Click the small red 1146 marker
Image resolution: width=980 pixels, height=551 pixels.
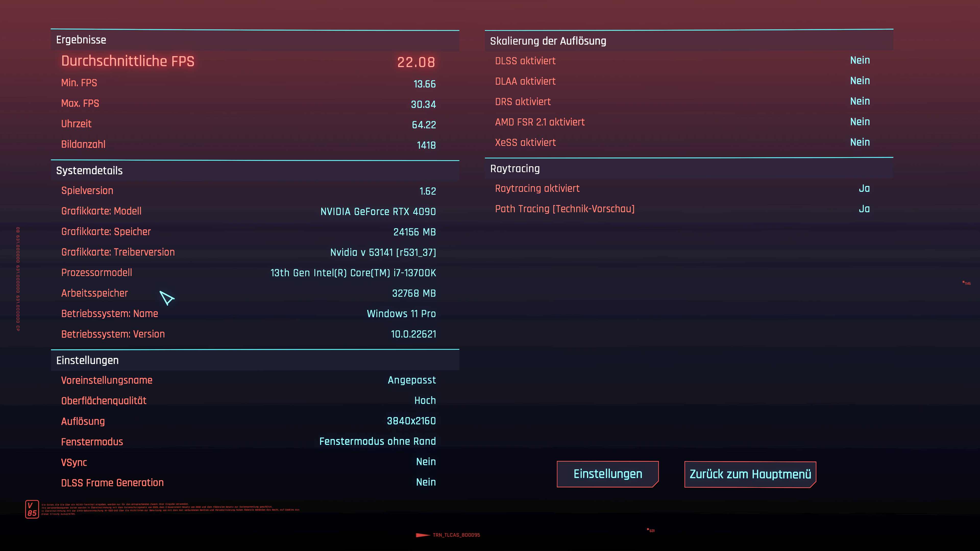[967, 283]
